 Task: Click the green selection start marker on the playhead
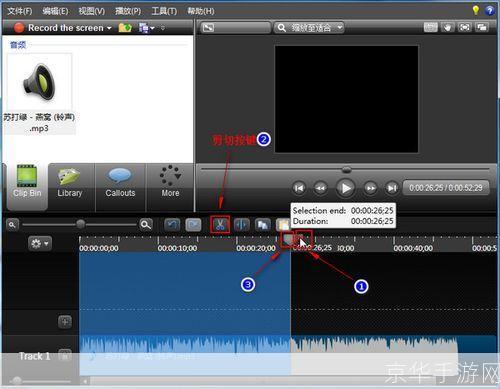[x=287, y=239]
